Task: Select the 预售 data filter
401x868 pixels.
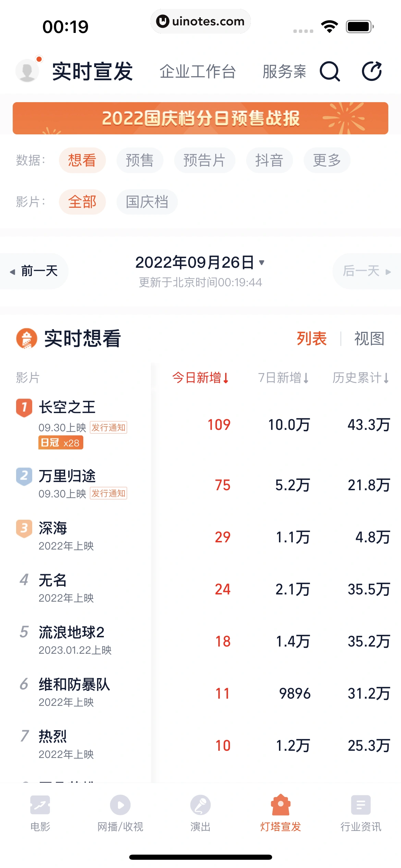Action: click(x=139, y=160)
